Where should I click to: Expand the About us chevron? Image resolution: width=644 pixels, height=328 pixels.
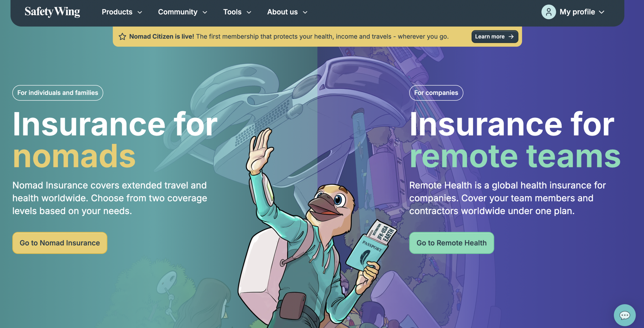coord(305,12)
